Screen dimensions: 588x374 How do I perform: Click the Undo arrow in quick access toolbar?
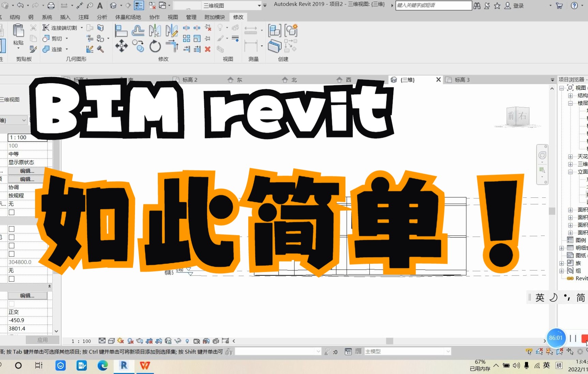point(20,5)
